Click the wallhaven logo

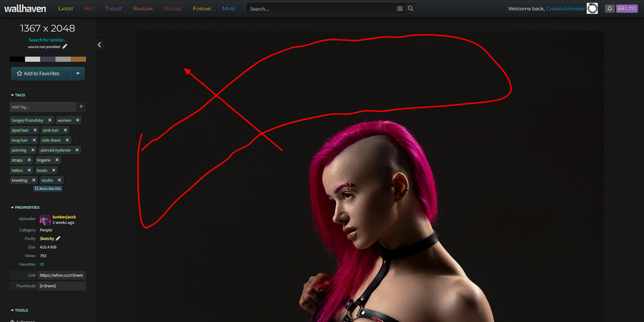pos(25,9)
